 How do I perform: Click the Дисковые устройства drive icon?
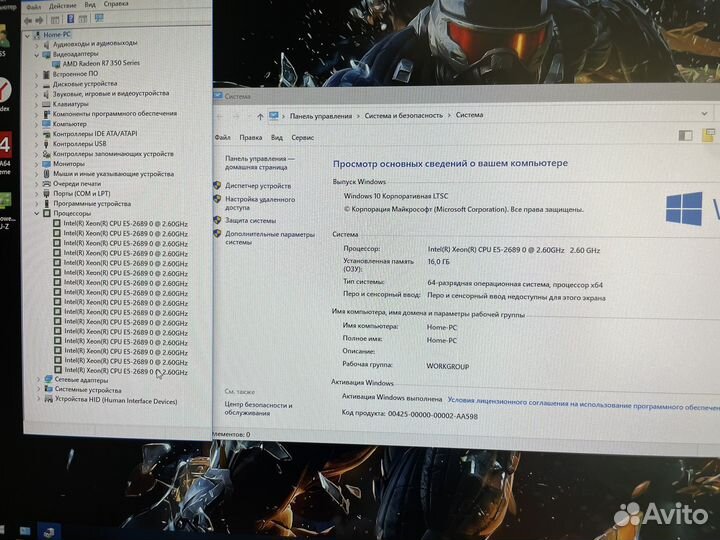46,85
